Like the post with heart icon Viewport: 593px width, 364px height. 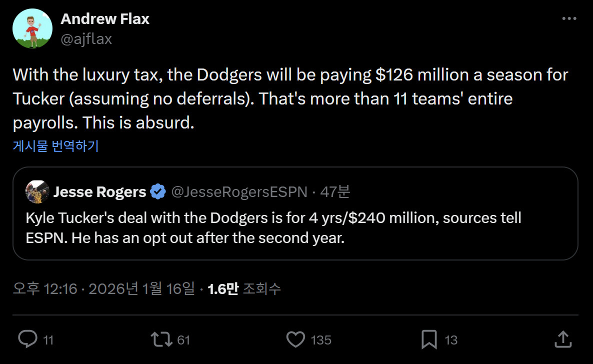pyautogui.click(x=295, y=339)
